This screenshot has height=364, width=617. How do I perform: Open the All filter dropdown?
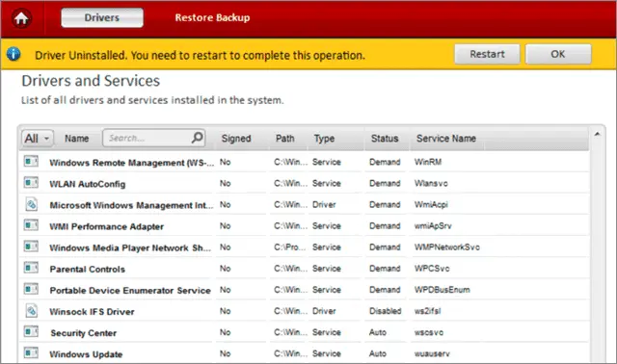37,139
